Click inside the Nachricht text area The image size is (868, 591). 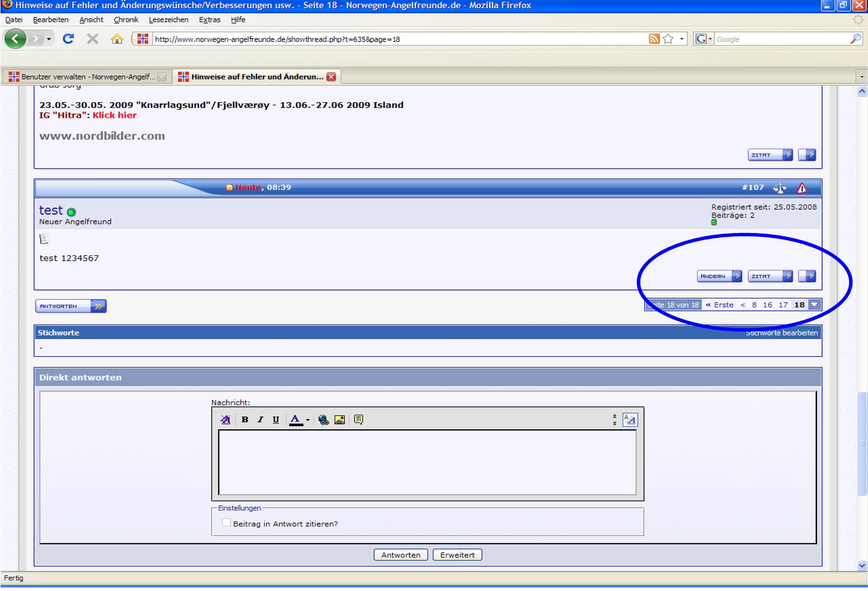coord(427,462)
